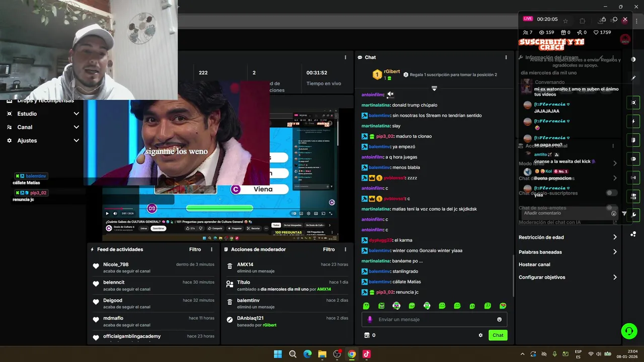Click the heart icon beside Nicole_798
The width and height of the screenshot is (644, 362).
coord(96,266)
